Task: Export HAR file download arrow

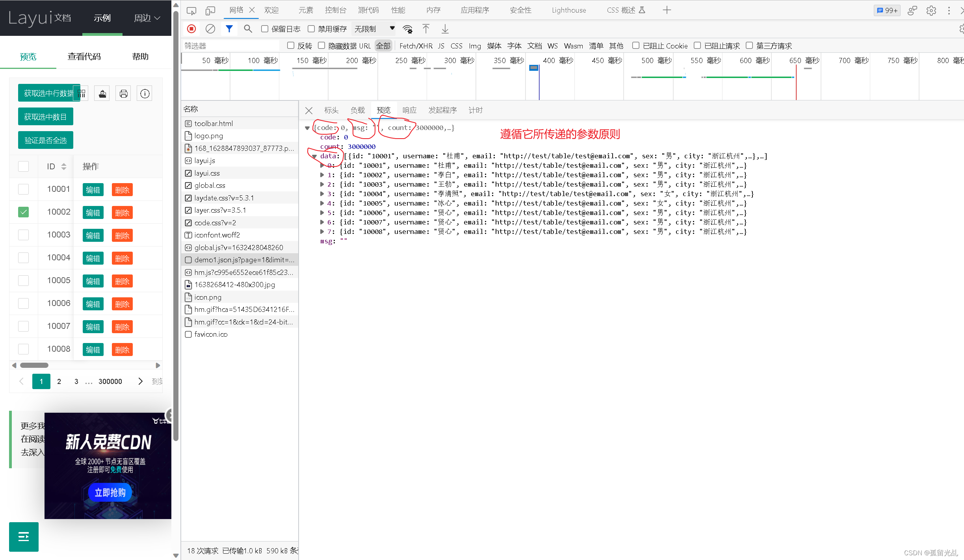Action: 445,29
